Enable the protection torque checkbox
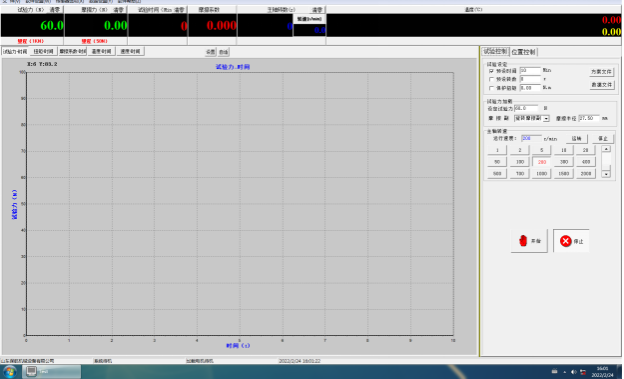The width and height of the screenshot is (624, 379). tap(491, 88)
